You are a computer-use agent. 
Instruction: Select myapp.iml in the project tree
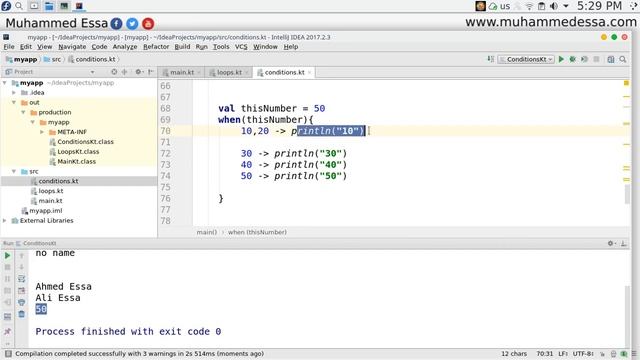click(45, 211)
